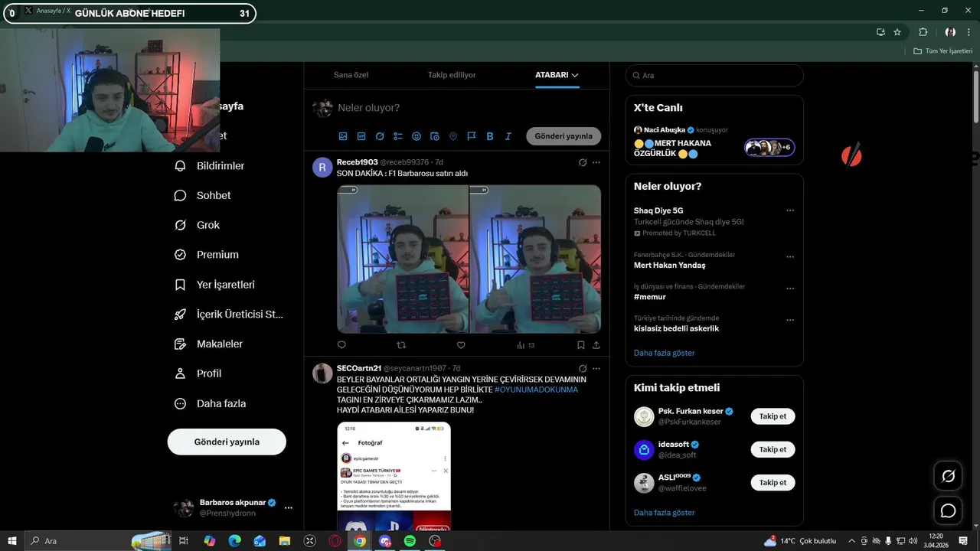Follow ASLI account

pos(773,482)
